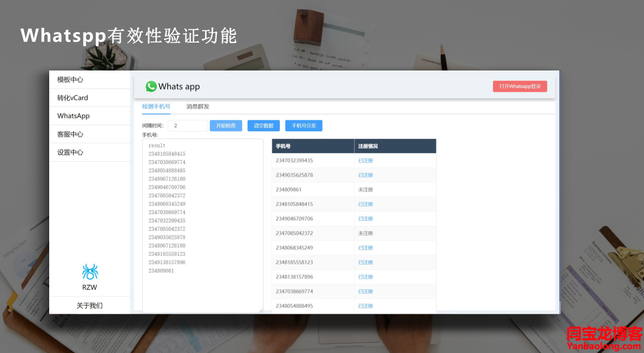Image resolution: width=644 pixels, height=353 pixels.
Task: Click 关于我们 at sidebar bottom
Action: 90,305
